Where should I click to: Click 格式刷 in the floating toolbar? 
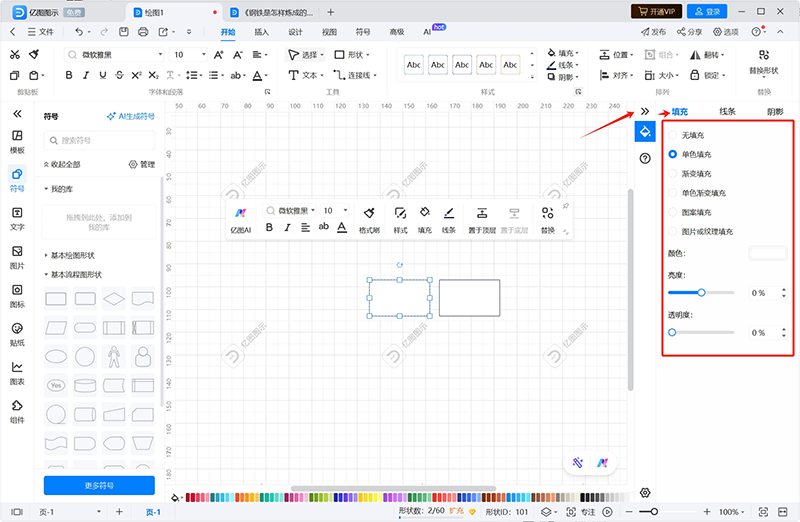(x=369, y=220)
